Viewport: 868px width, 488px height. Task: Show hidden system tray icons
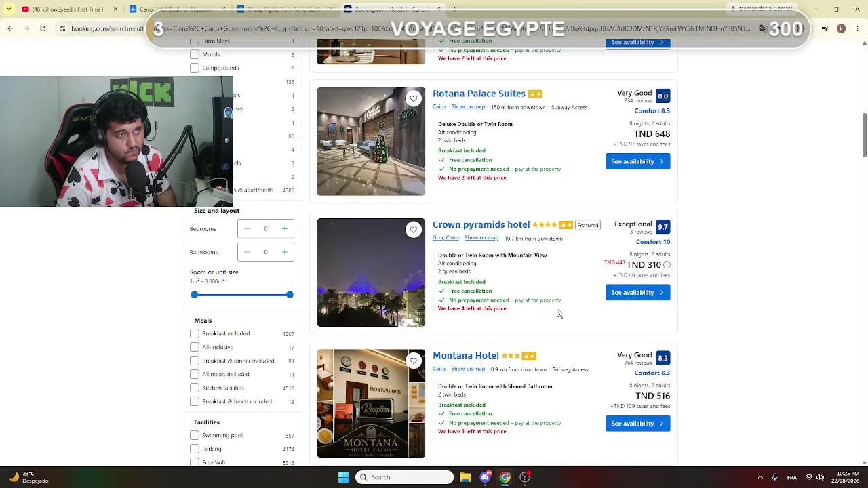pos(760,477)
